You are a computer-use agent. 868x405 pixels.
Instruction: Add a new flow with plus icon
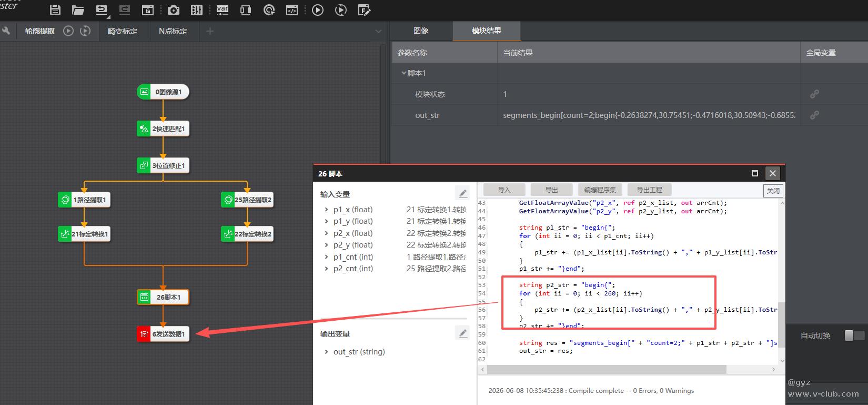(x=210, y=31)
